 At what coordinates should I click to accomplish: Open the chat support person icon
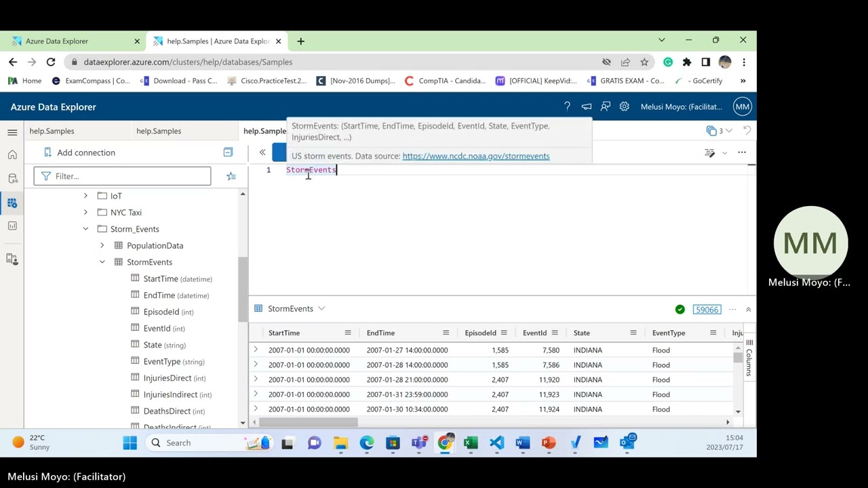point(606,106)
